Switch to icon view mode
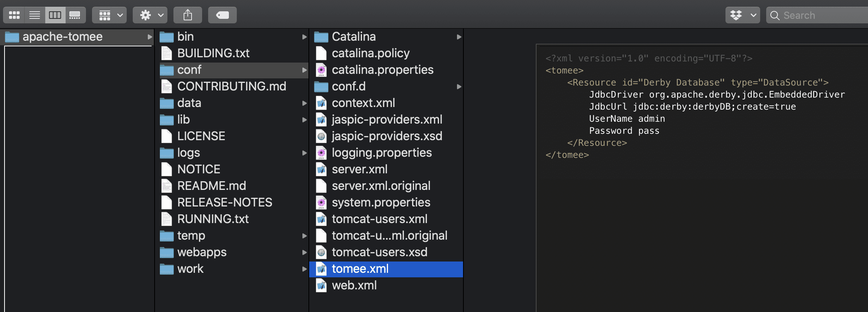The image size is (868, 312). point(14,15)
